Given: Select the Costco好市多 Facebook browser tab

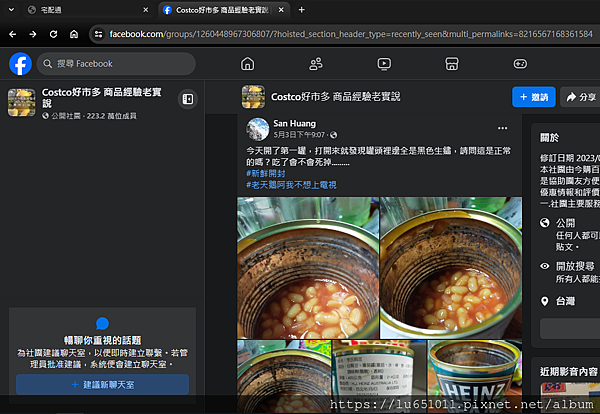Looking at the screenshot, I should click(x=224, y=10).
